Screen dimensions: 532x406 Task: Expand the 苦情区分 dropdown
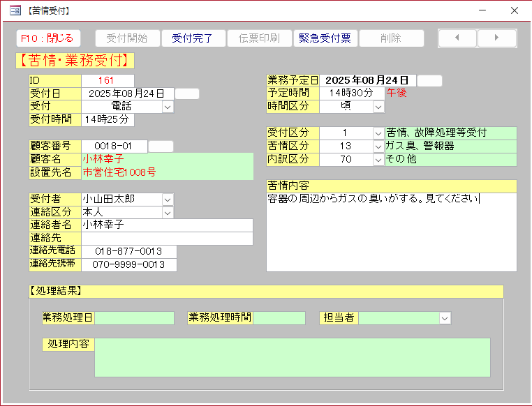[x=378, y=146]
